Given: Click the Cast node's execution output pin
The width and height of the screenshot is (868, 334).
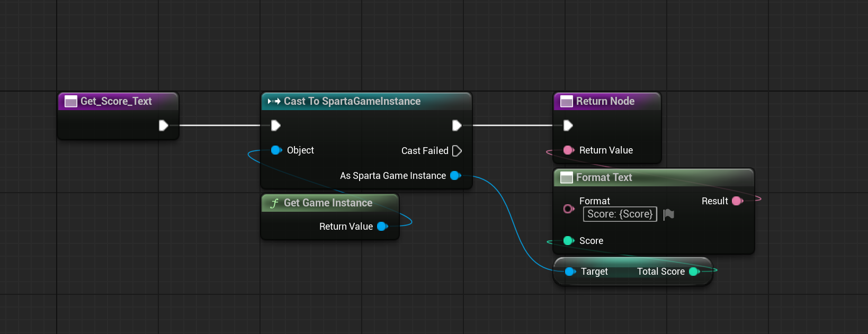Looking at the screenshot, I should pyautogui.click(x=457, y=125).
